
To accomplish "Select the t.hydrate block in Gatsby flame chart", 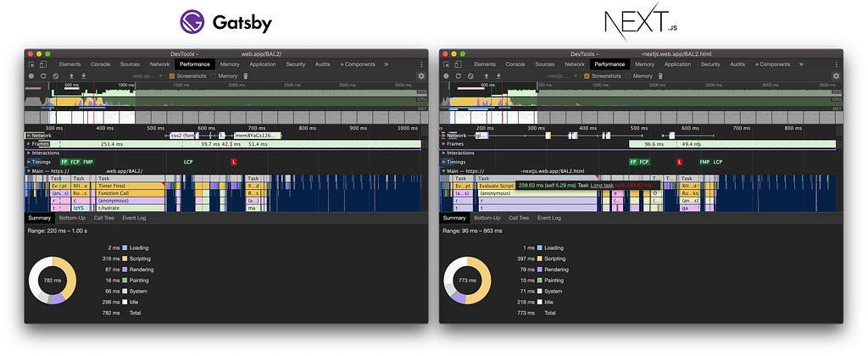I will [131, 208].
